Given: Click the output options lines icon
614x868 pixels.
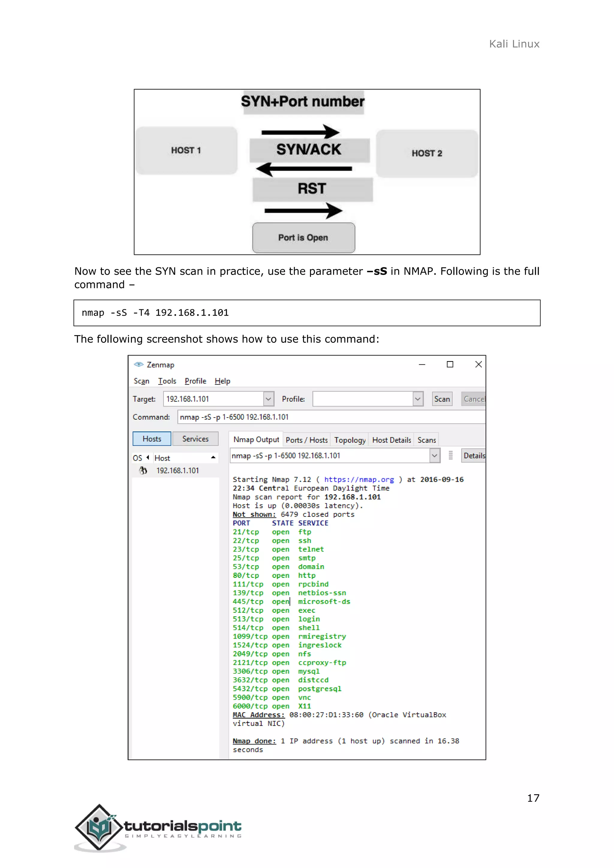Looking at the screenshot, I should 450,456.
